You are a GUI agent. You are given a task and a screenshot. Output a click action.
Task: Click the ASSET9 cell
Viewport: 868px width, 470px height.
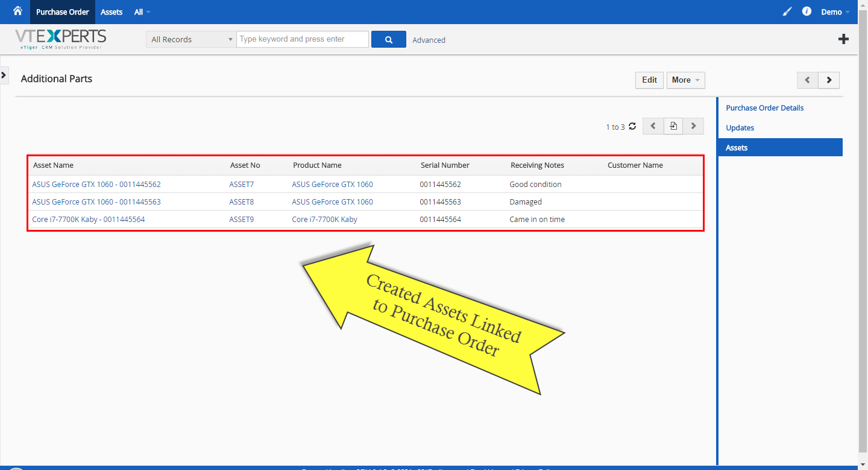point(242,220)
